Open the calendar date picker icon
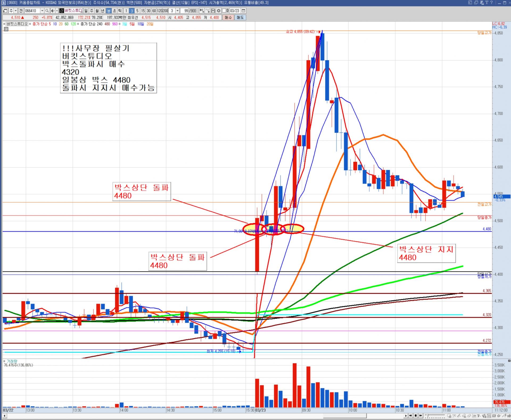This screenshot has width=511, height=420. 244,11
